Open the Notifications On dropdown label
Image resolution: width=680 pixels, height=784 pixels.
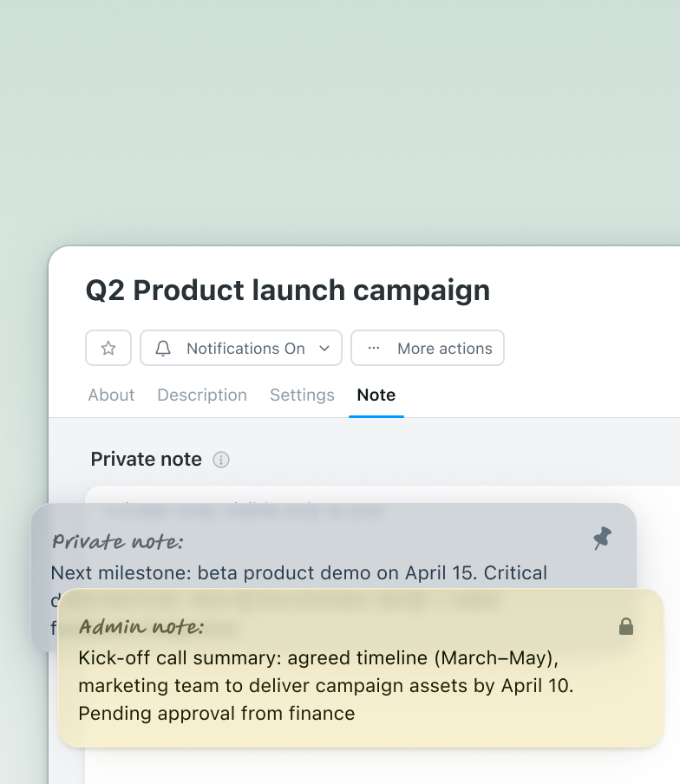pos(245,348)
